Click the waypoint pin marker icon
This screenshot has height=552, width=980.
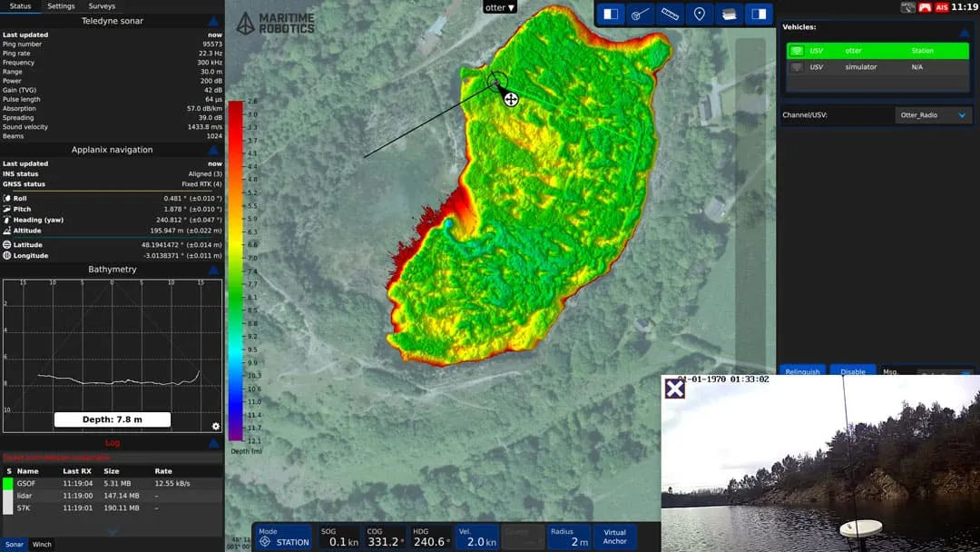(699, 15)
